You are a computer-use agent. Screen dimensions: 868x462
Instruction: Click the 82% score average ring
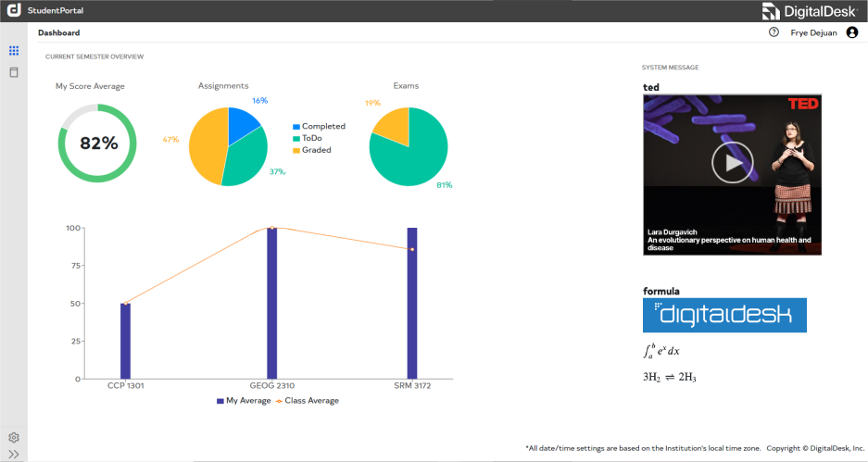tap(97, 144)
